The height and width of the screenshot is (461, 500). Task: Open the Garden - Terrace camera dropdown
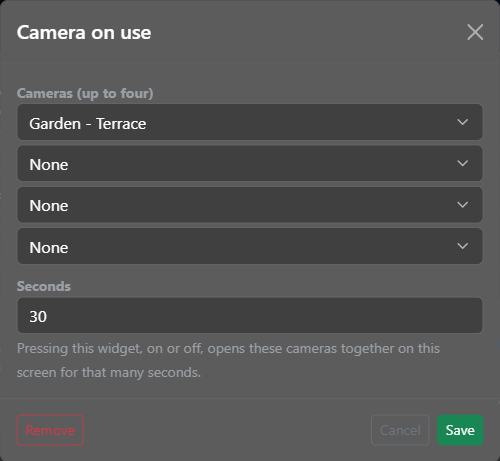click(x=250, y=122)
